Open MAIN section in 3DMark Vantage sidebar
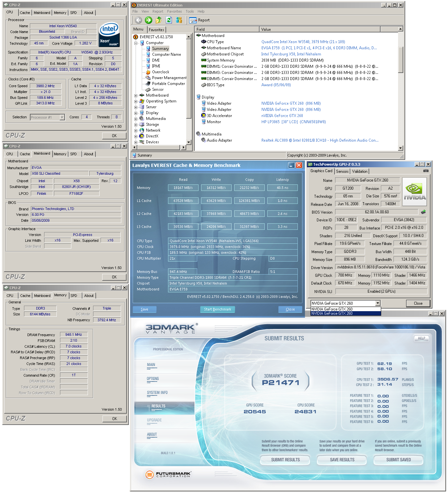448x493 pixels. [151, 365]
